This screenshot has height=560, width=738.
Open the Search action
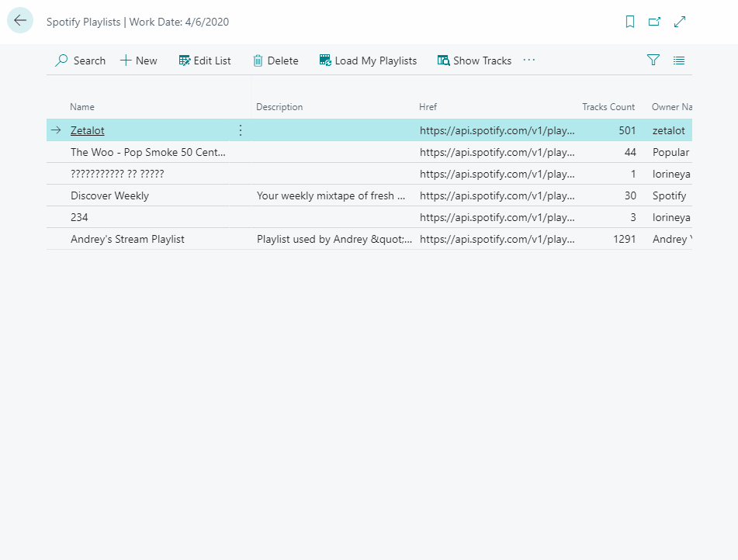click(x=81, y=60)
